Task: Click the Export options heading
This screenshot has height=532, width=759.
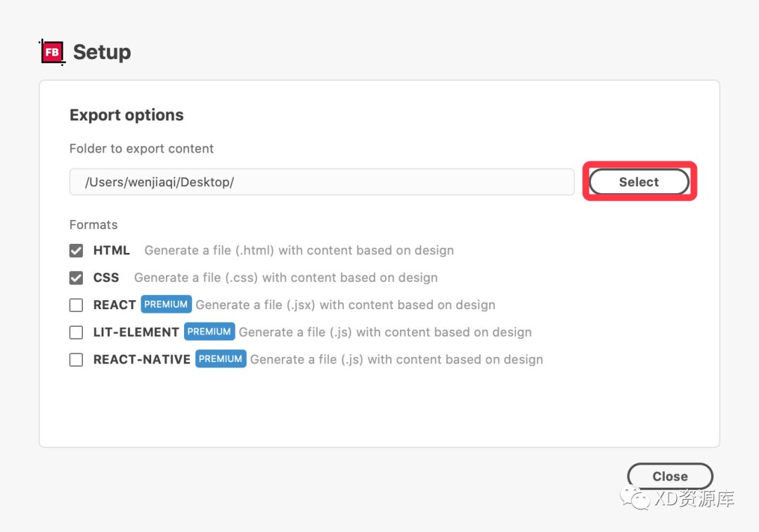Action: [x=126, y=115]
